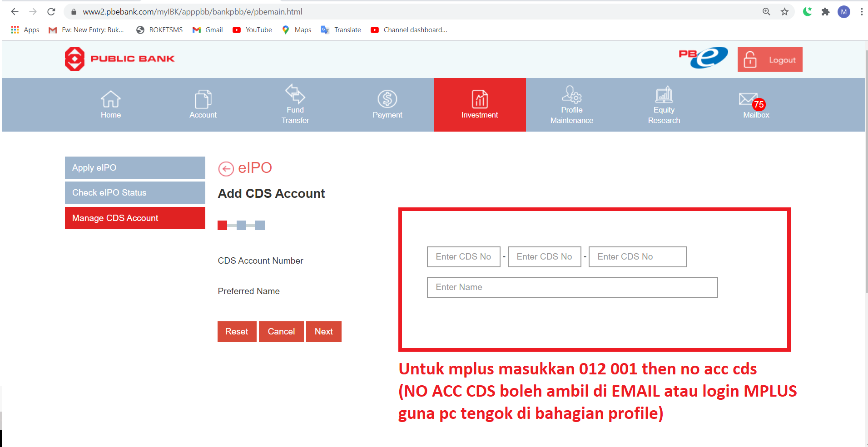868x447 pixels.
Task: Click the first step in the progress indicator
Action: pos(222,225)
